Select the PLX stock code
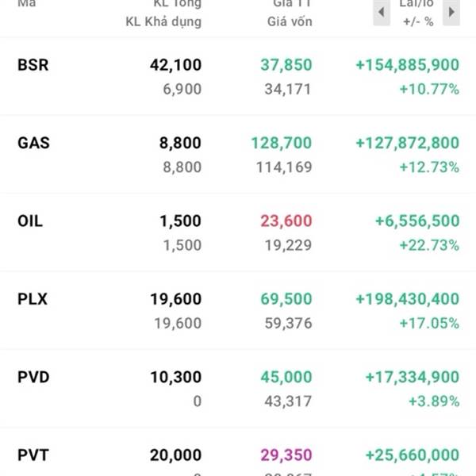476x476 pixels. pos(33,299)
